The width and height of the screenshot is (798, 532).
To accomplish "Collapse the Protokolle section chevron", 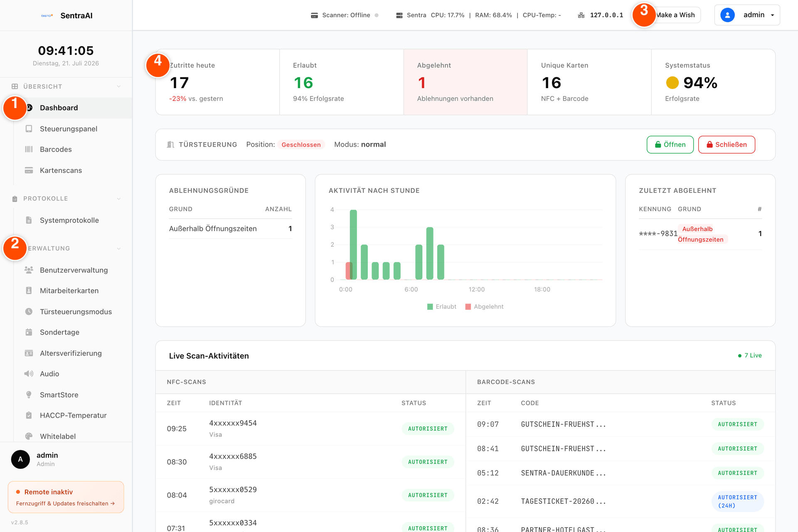I will pos(119,199).
